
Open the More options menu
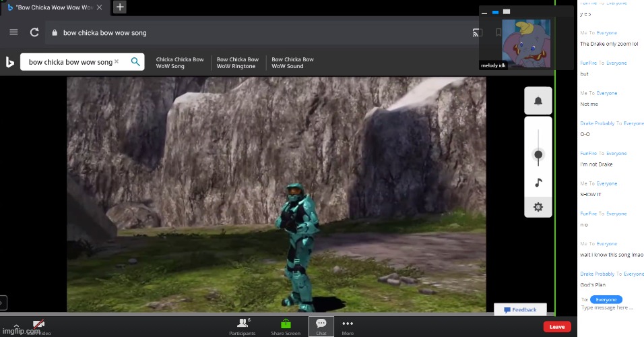[348, 326]
